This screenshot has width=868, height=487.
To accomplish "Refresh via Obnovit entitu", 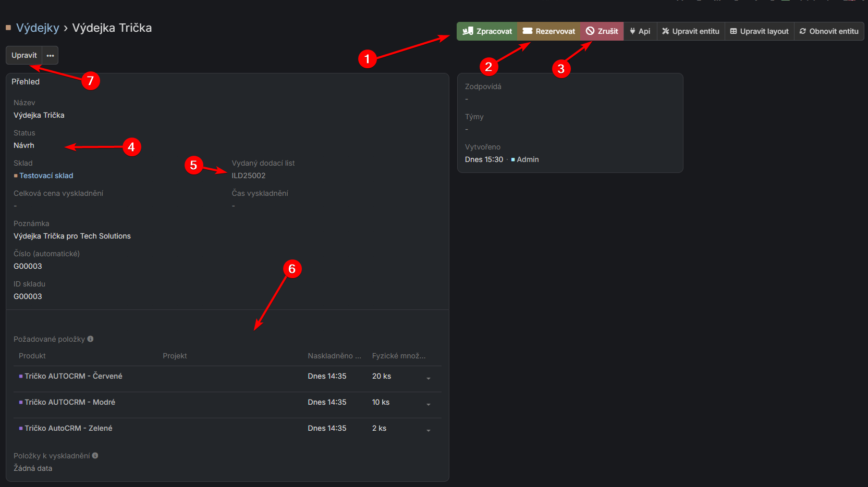I will (829, 31).
